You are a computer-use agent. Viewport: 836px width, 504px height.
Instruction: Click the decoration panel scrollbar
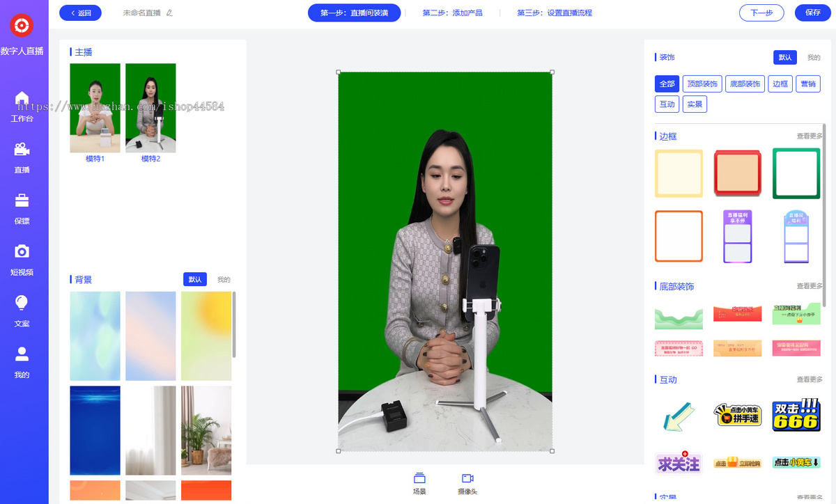coord(825,216)
